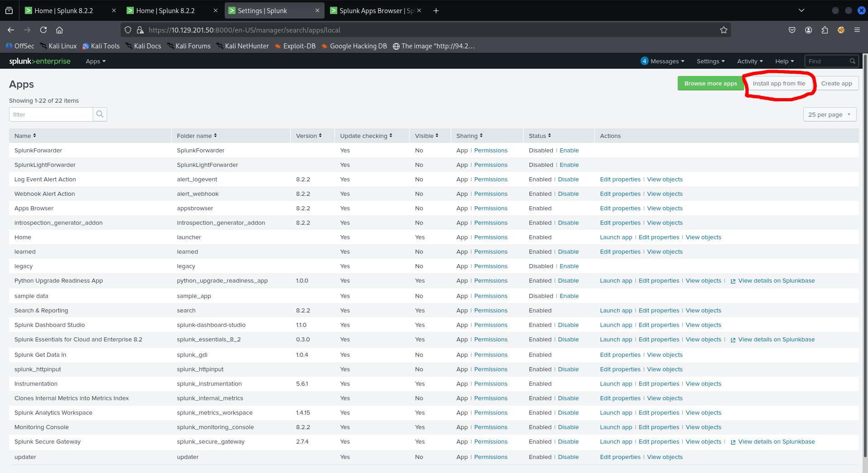Click the browser home icon
Image resolution: width=868 pixels, height=473 pixels.
[59, 30]
